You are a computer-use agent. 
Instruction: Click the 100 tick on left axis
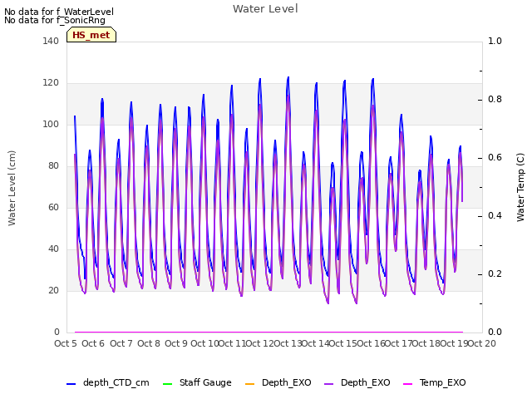click(x=51, y=124)
